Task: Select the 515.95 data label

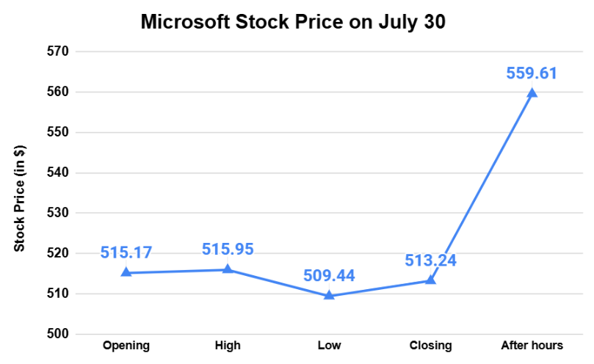Action: (x=228, y=250)
